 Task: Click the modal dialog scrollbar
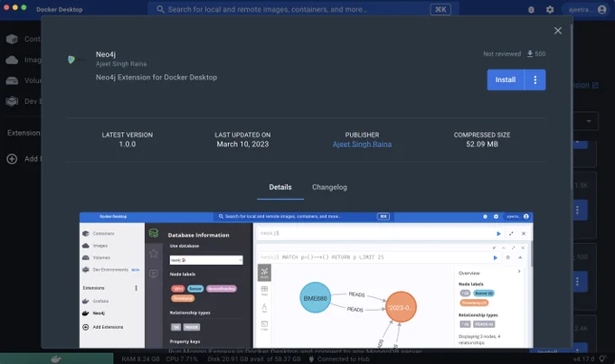[572, 106]
